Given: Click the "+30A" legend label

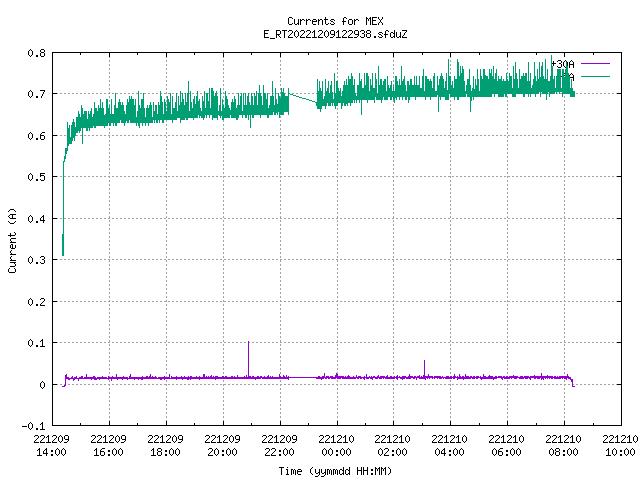Looking at the screenshot, I should pos(562,64).
